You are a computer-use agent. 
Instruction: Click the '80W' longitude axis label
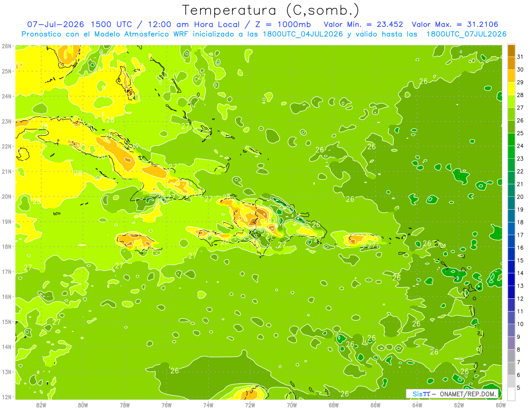[83, 405]
